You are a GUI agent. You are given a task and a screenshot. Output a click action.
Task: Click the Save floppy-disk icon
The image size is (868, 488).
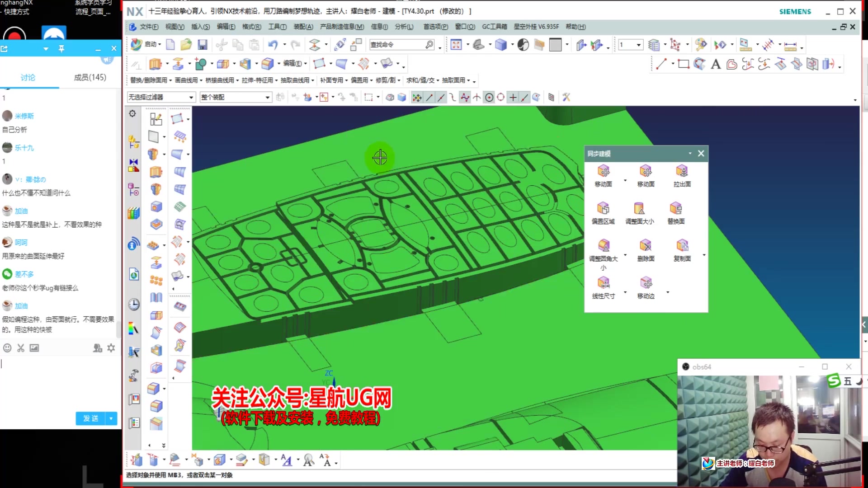click(202, 45)
